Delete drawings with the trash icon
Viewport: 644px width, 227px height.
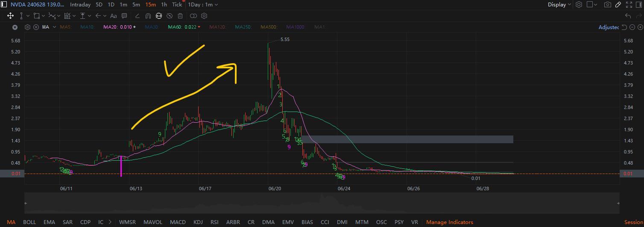pyautogui.click(x=180, y=16)
